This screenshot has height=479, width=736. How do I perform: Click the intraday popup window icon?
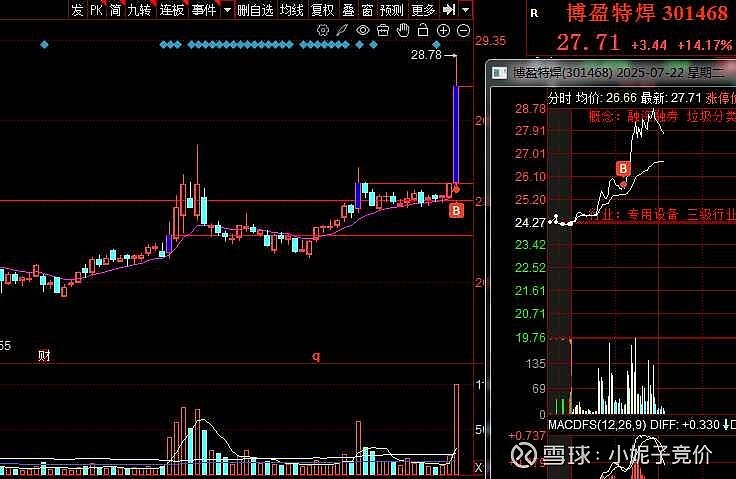tap(499, 73)
